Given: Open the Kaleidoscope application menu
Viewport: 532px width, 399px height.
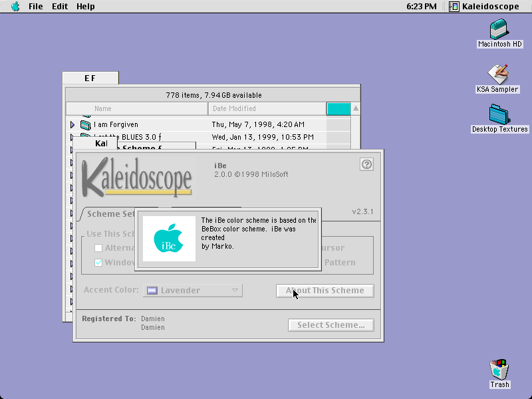Looking at the screenshot, I should tap(484, 7).
